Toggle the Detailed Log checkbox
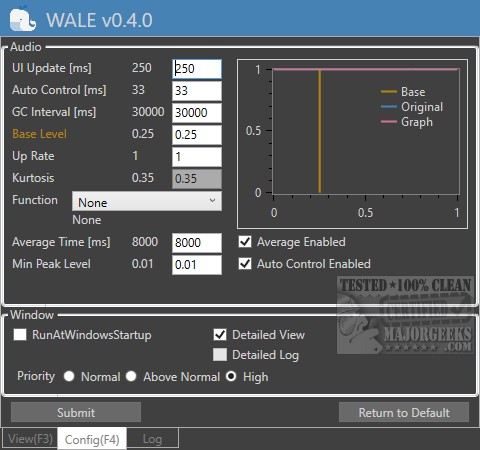480x450 pixels. point(220,355)
